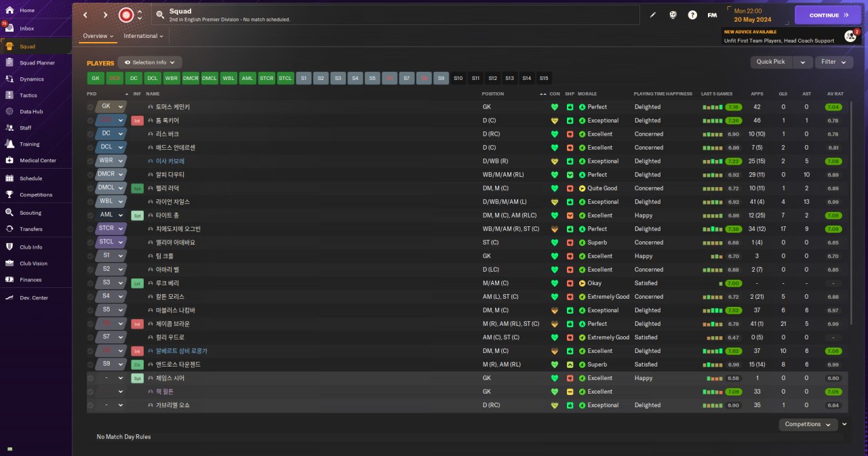Click the Lst info badge
This screenshot has width=868, height=456.
pyautogui.click(x=137, y=283)
